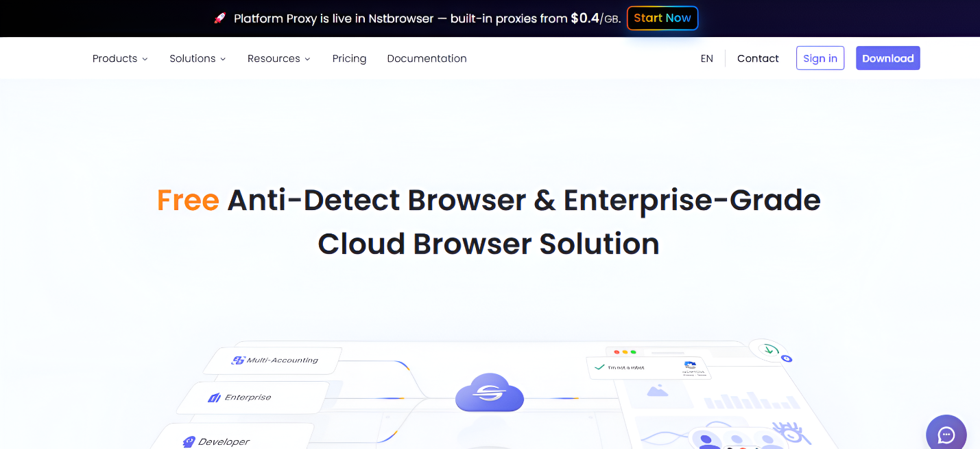Click the banner text about Platform Proxy
980x449 pixels.
tap(427, 19)
